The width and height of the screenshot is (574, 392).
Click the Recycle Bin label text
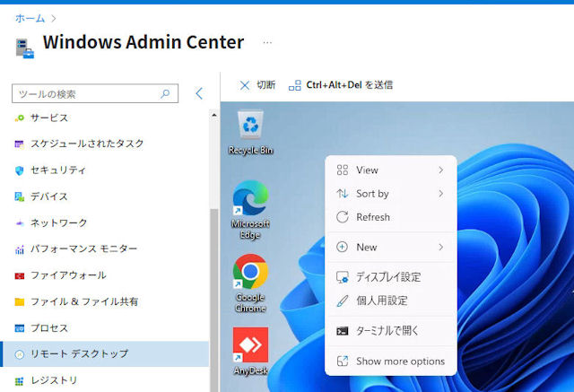[251, 151]
